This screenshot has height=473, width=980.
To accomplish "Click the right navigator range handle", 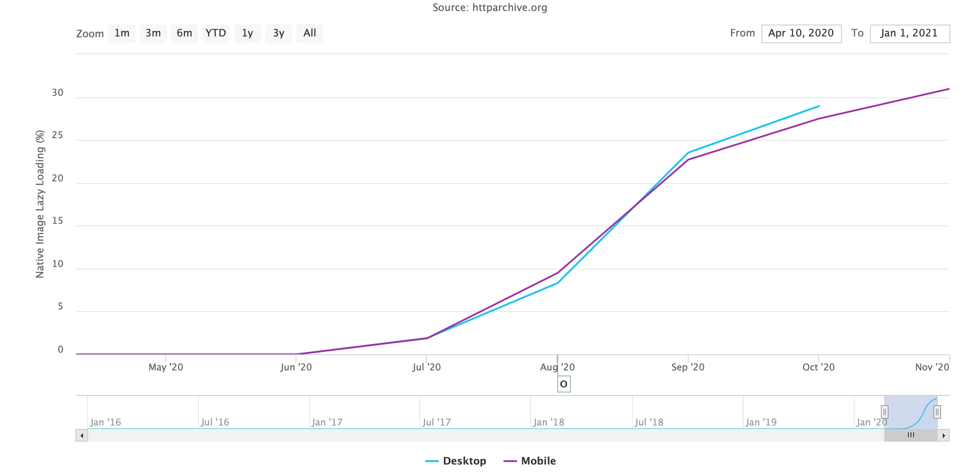I will coord(937,412).
